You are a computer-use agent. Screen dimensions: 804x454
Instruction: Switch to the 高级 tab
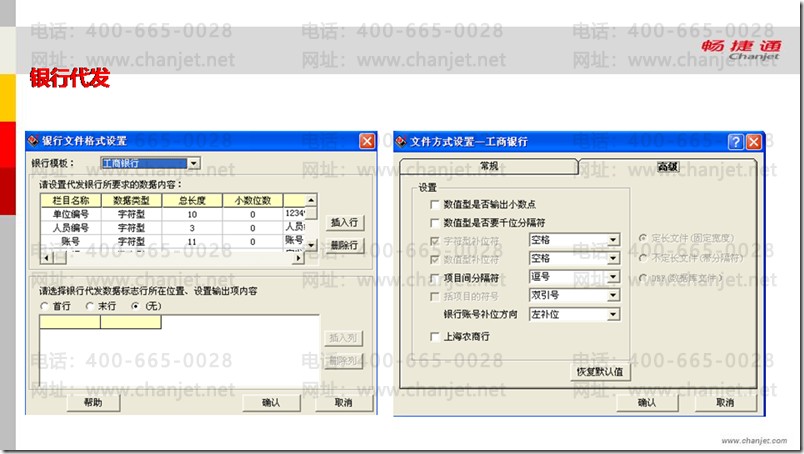pyautogui.click(x=668, y=167)
